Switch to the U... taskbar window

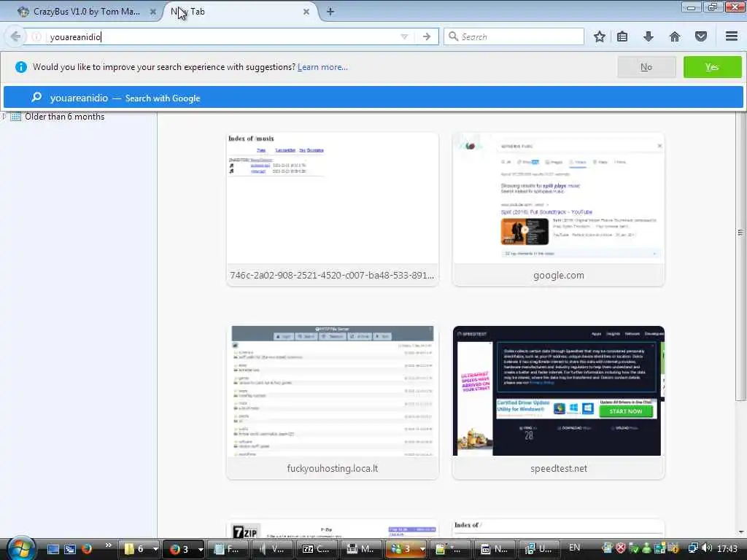(x=539, y=549)
